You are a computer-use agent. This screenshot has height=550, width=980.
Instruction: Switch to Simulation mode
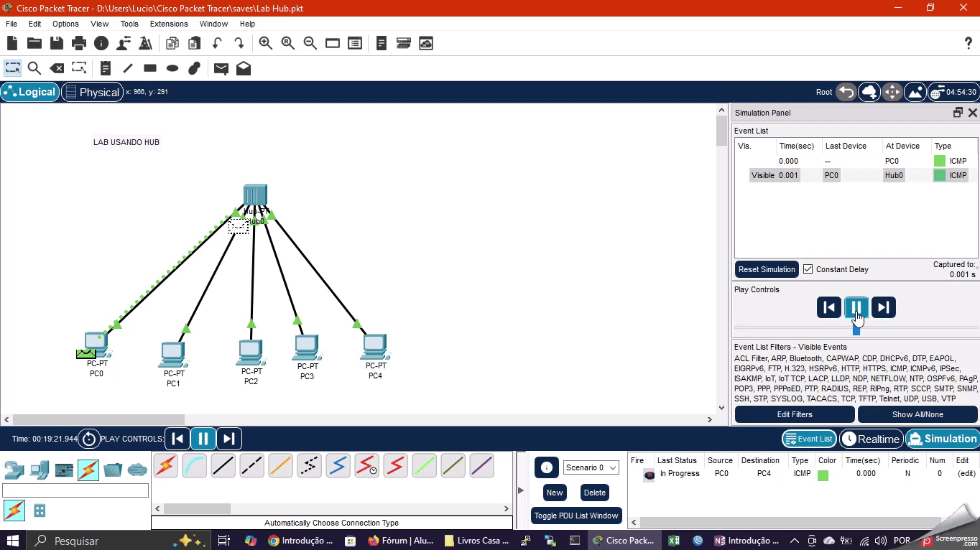click(942, 439)
